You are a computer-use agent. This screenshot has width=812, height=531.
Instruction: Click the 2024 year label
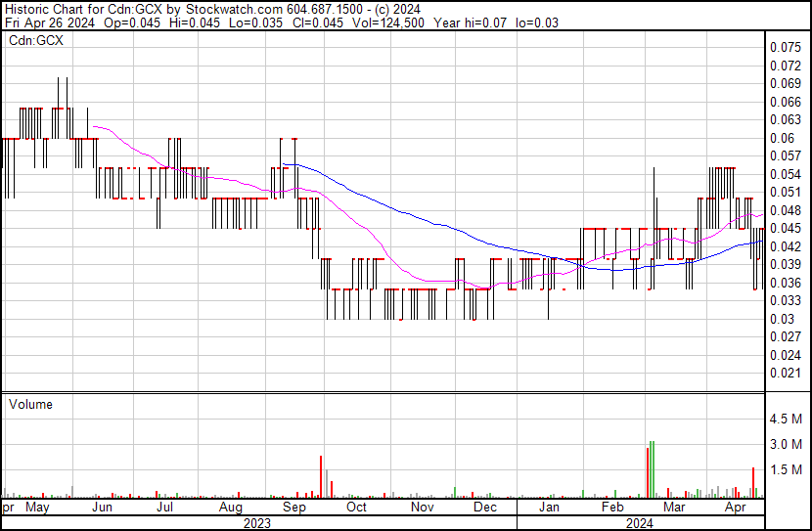pos(641,523)
